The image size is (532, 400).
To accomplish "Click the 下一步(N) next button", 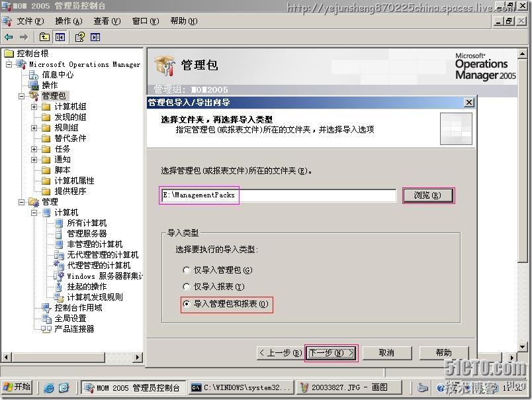I will 332,353.
